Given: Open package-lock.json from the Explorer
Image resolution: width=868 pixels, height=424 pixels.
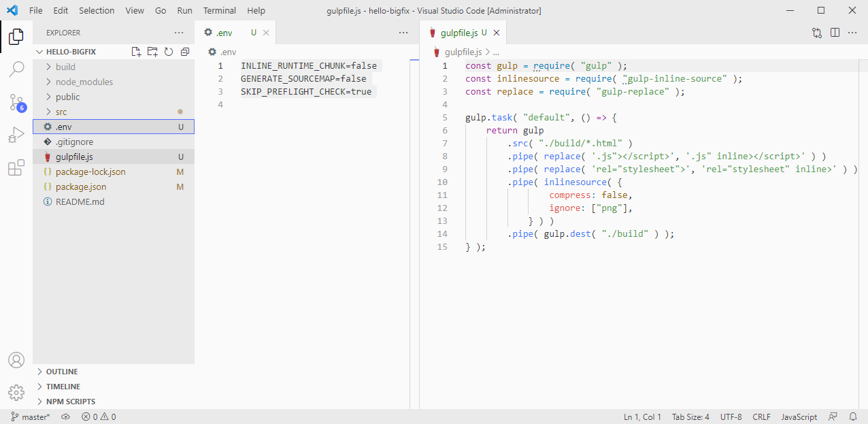Looking at the screenshot, I should point(114,172).
